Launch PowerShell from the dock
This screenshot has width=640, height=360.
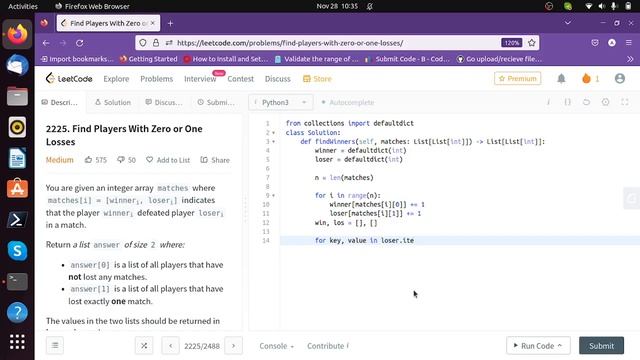(x=17, y=220)
